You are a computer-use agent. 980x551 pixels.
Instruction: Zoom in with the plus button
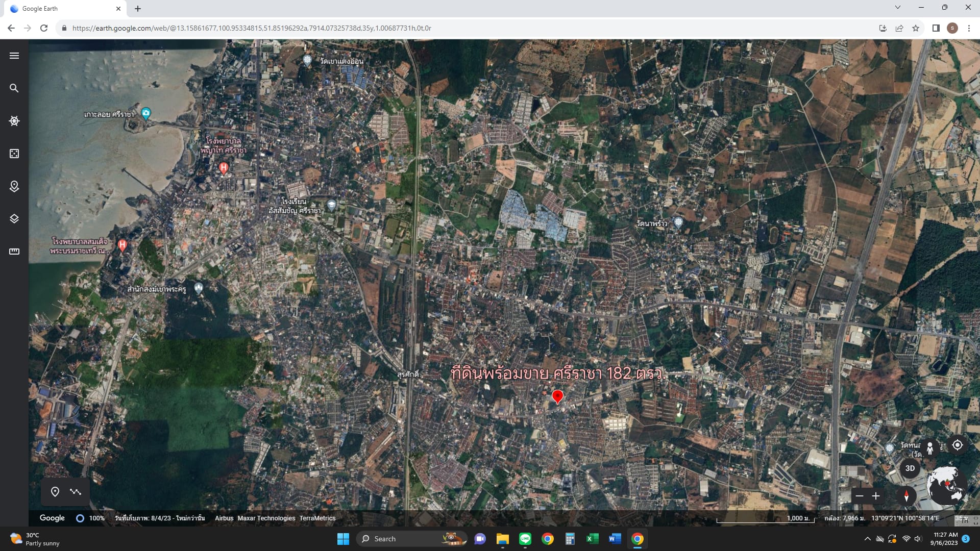(x=876, y=496)
